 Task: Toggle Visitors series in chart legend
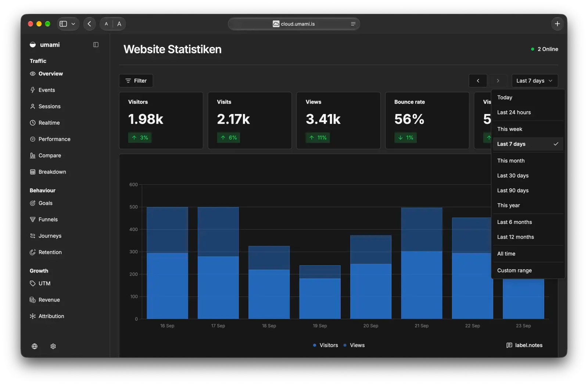[x=325, y=345]
